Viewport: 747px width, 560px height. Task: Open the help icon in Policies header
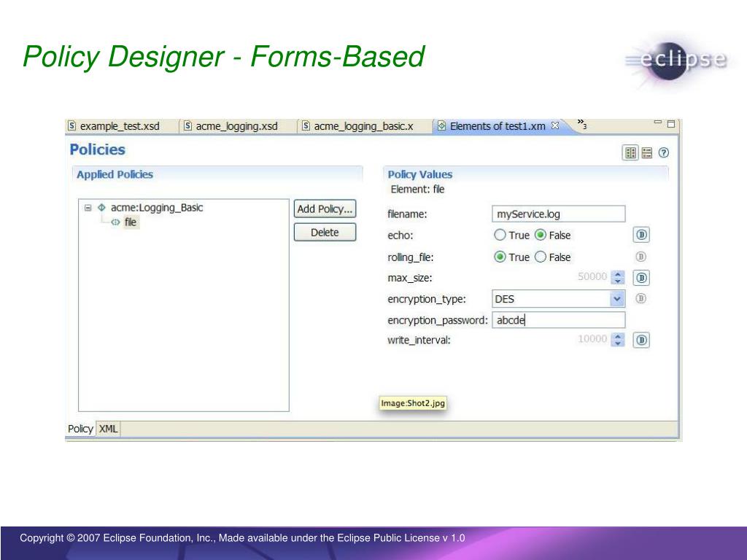tap(664, 153)
